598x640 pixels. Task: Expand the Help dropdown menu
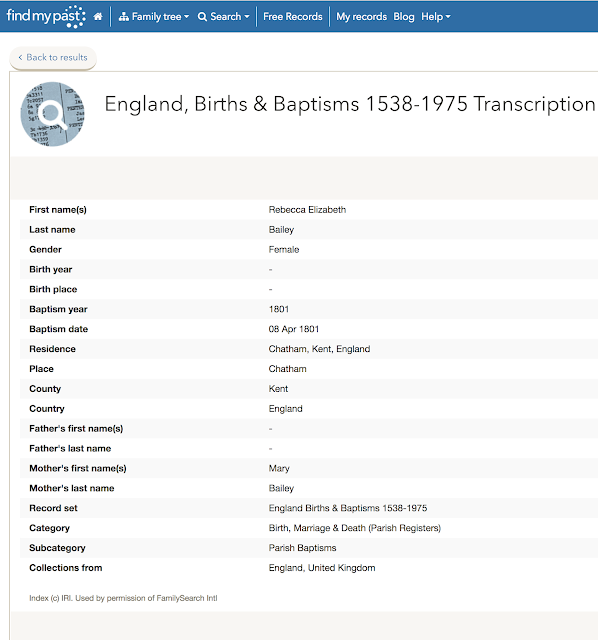click(x=436, y=16)
